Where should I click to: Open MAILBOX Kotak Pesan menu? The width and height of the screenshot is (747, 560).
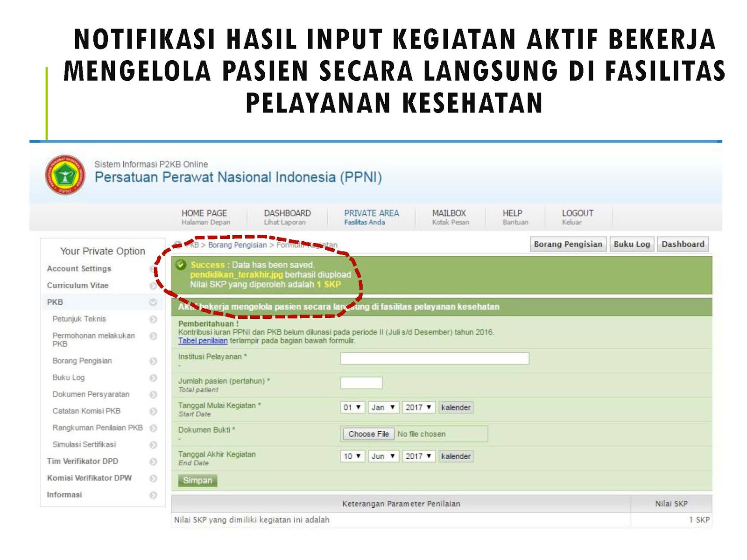pos(450,217)
